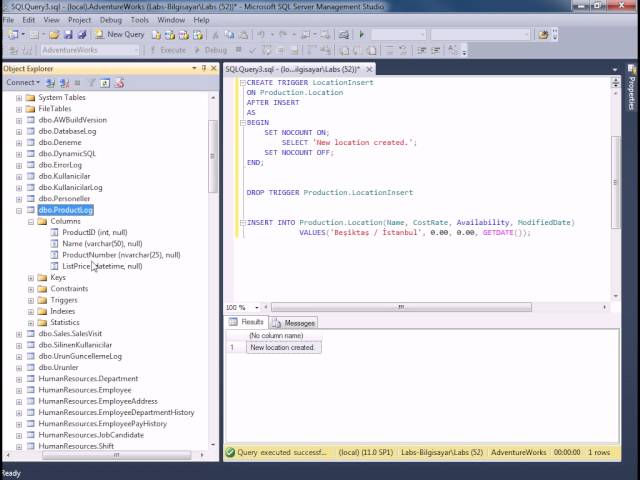Click the Activity Monitor icon in Object Explorer
The image size is (640, 480).
pyautogui.click(x=119, y=83)
